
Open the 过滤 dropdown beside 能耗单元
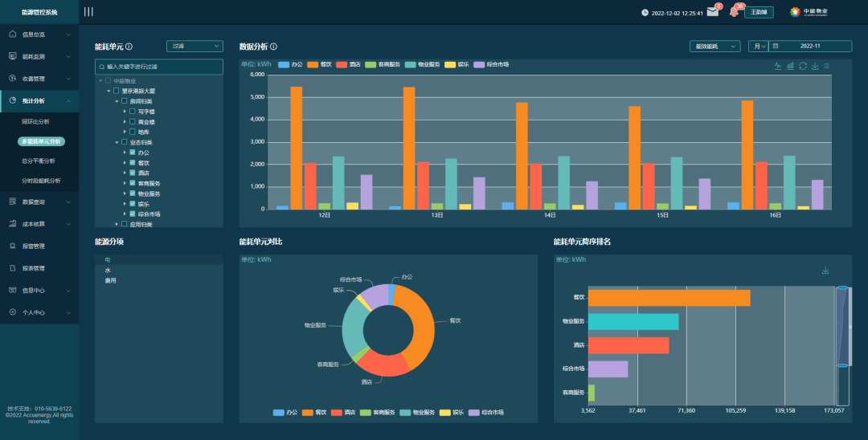194,46
